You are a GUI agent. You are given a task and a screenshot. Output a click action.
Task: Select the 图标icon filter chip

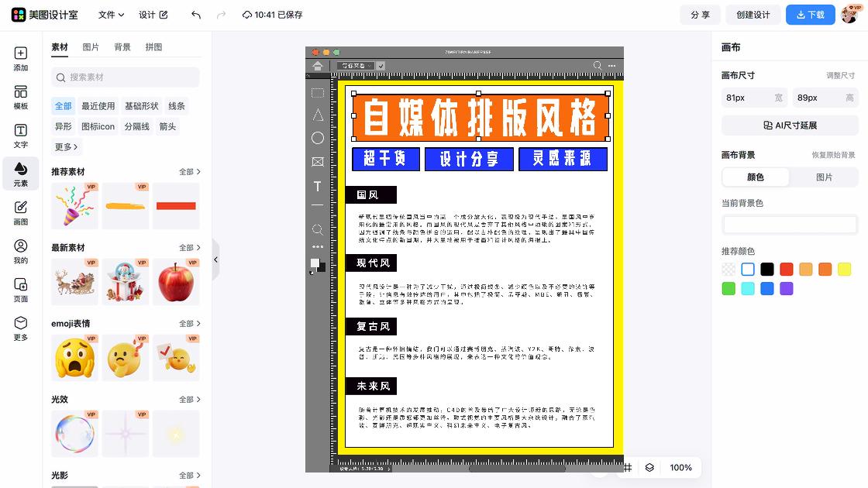coord(98,126)
